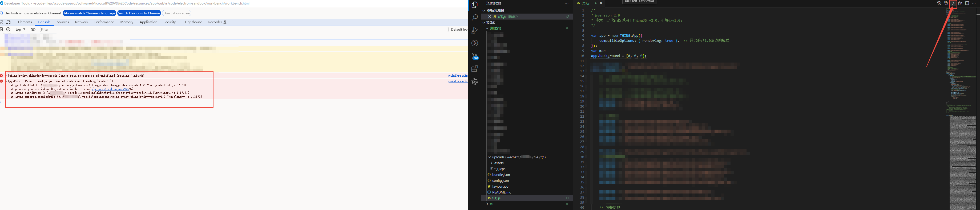Open mainThreadExt source link of first error

[458, 76]
